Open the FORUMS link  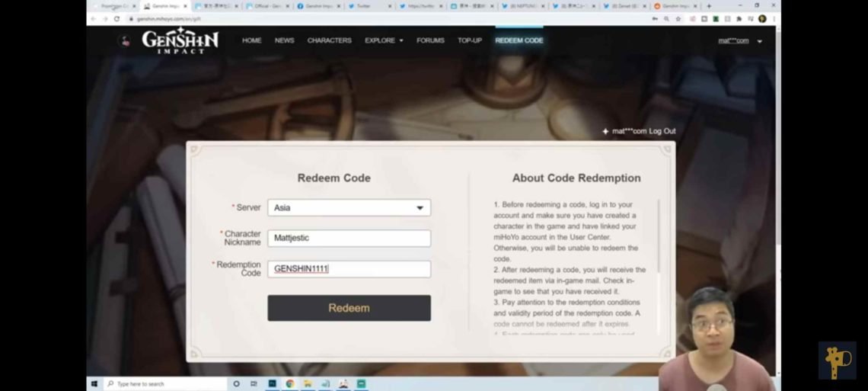tap(431, 40)
